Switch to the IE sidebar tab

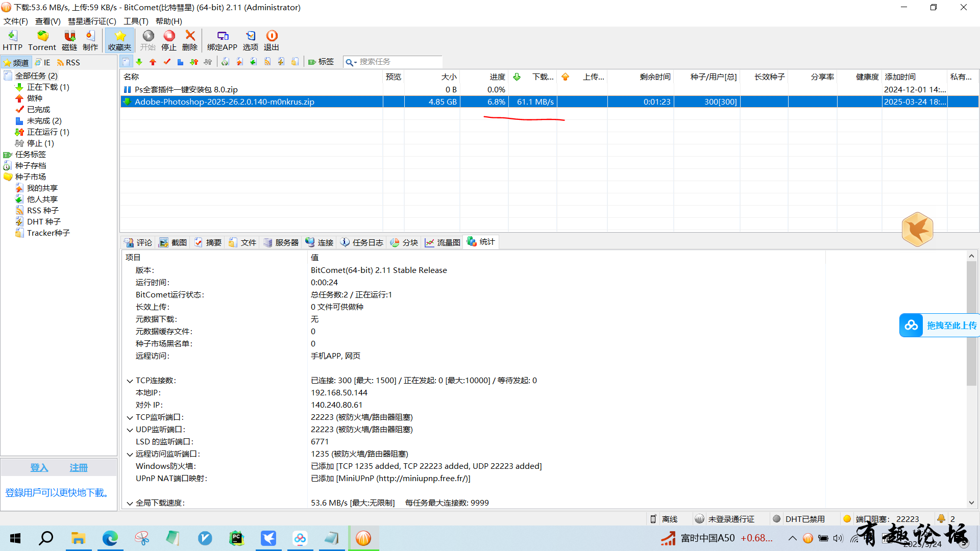[43, 62]
